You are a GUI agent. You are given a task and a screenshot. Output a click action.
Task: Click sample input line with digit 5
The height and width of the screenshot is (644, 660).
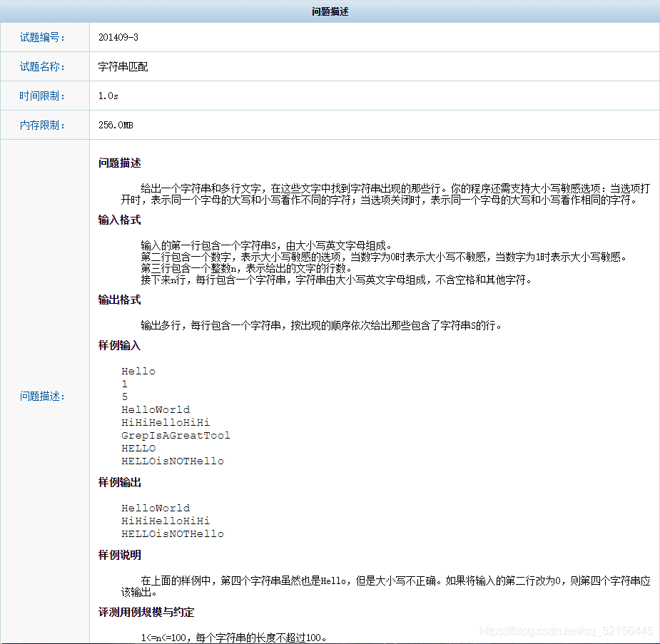[125, 397]
